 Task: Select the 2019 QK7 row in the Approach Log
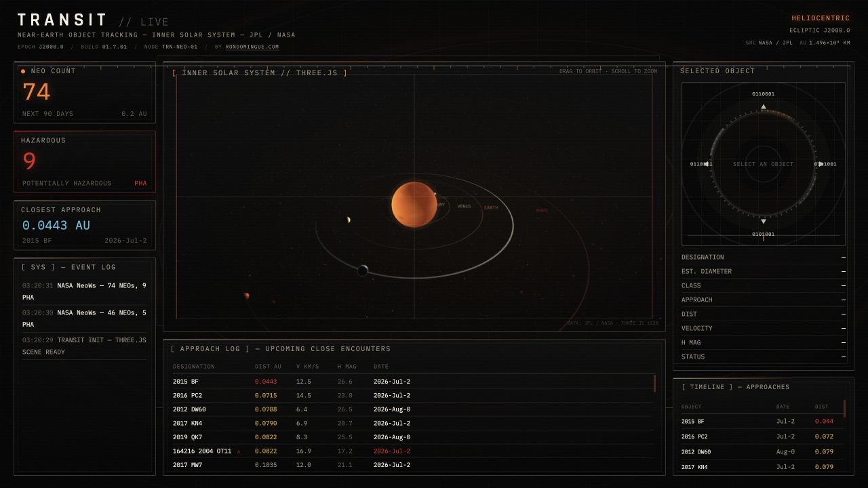pyautogui.click(x=413, y=437)
